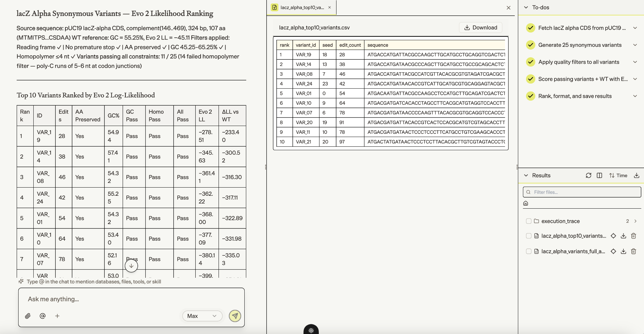Click the variant_id column header in CSV

(306, 45)
